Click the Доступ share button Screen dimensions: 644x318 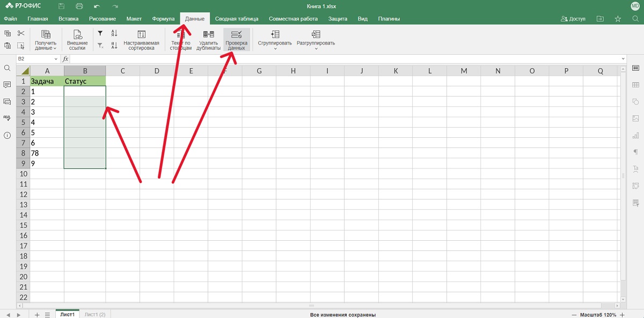click(x=573, y=19)
